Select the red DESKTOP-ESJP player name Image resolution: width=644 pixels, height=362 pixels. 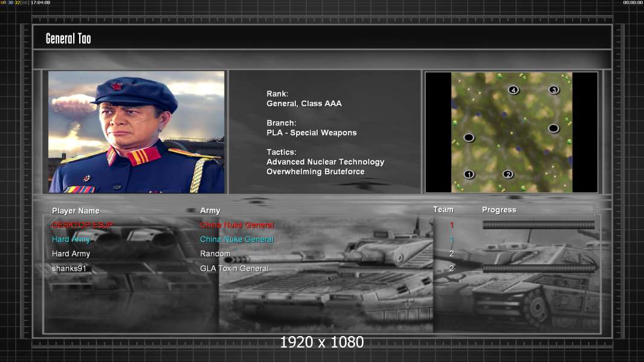pyautogui.click(x=83, y=224)
